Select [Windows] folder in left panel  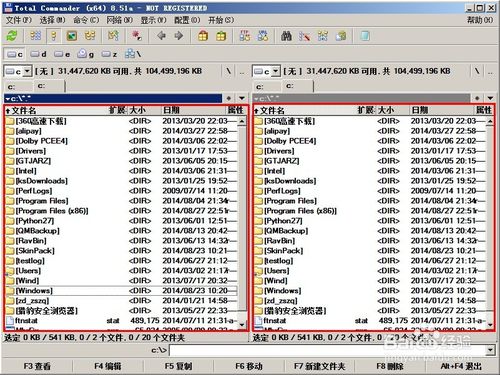point(121,291)
